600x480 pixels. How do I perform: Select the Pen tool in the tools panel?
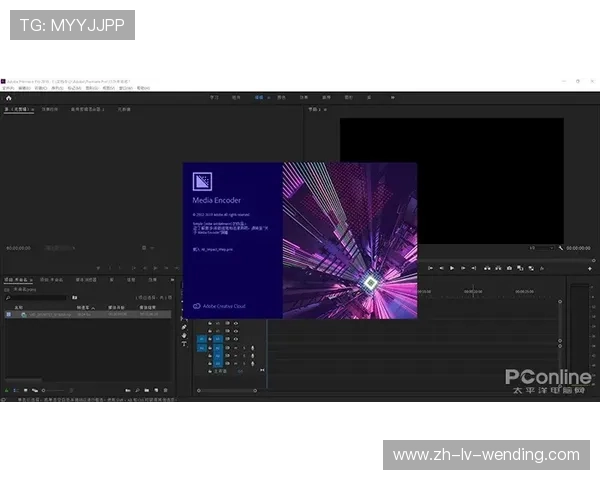[184, 328]
